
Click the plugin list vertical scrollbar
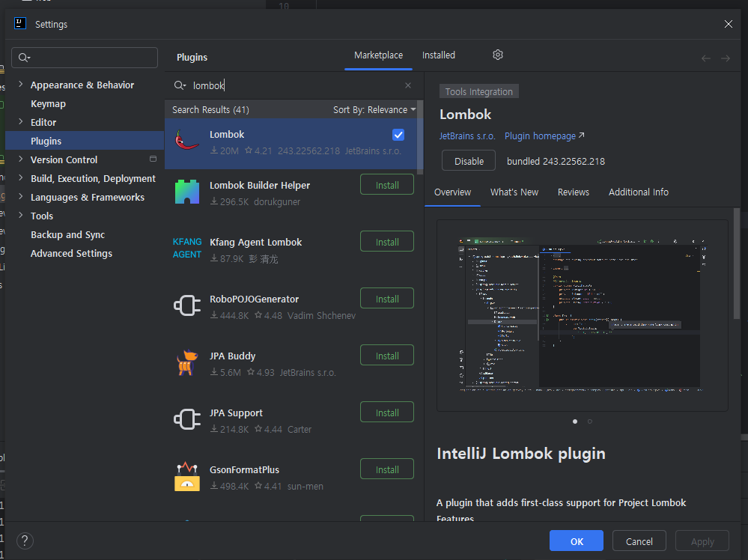420,137
